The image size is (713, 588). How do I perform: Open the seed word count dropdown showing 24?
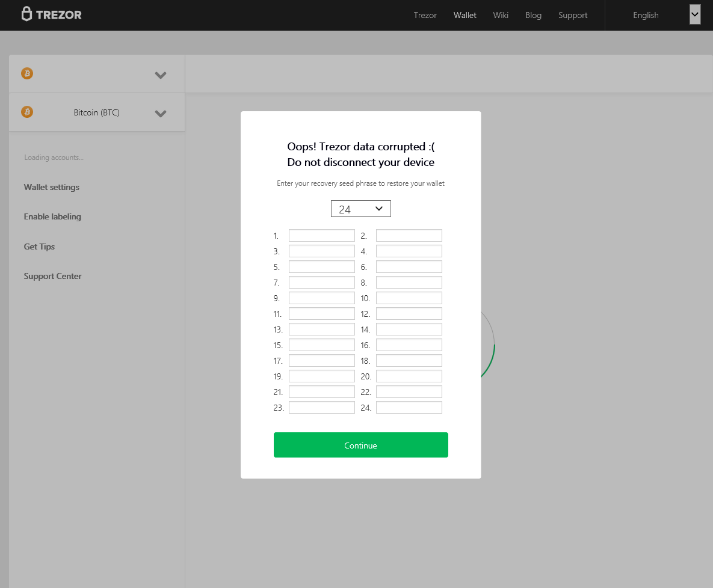coord(360,209)
